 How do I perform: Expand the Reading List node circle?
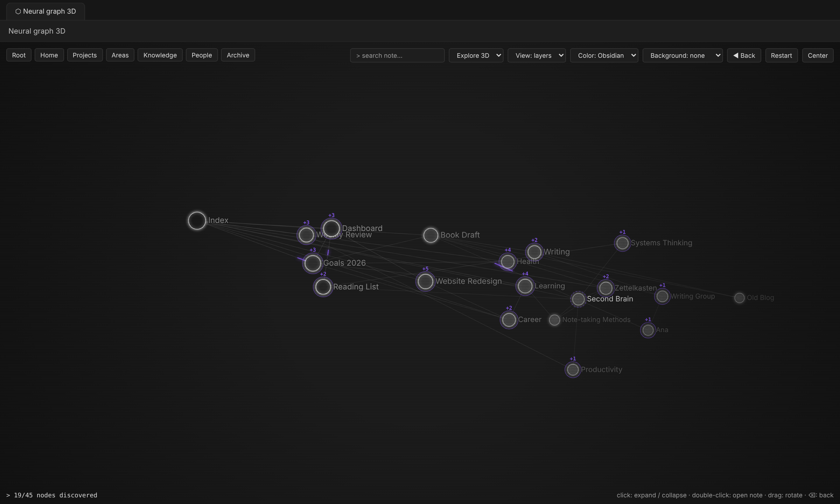(323, 287)
